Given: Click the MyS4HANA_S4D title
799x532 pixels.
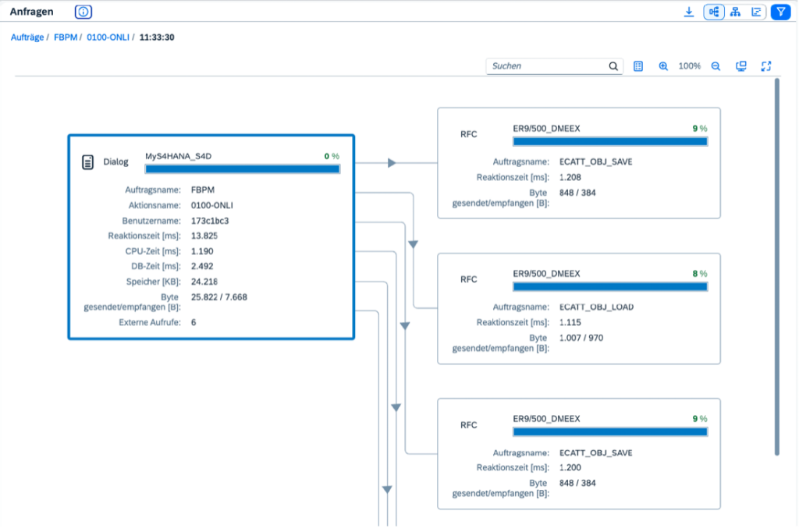Looking at the screenshot, I should tap(179, 157).
